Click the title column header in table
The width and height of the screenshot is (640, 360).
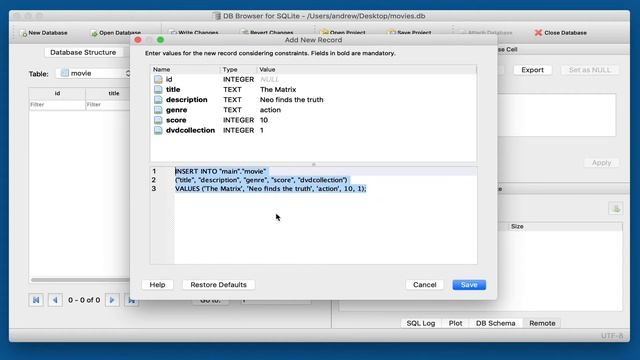[108, 93]
